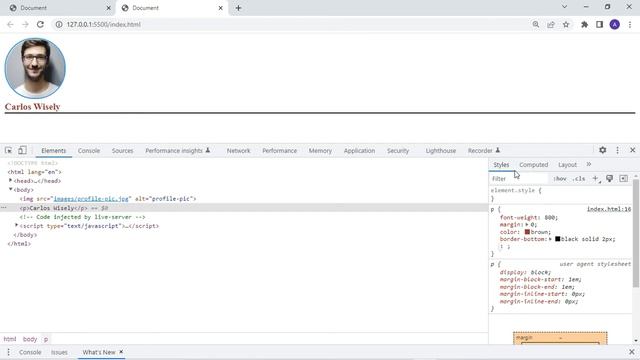The height and width of the screenshot is (360, 640).
Task: Click the browser back arrow
Action: tap(10, 24)
